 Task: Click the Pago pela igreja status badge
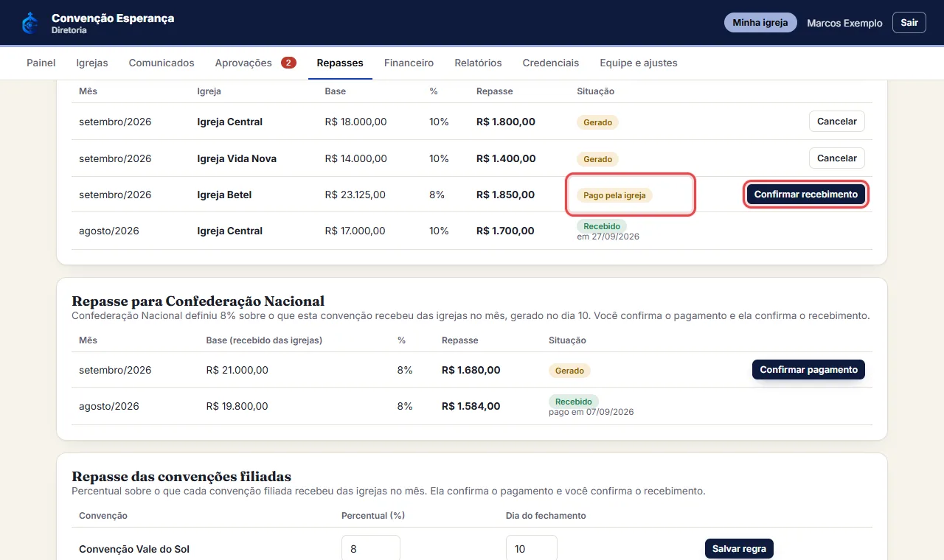tap(614, 196)
